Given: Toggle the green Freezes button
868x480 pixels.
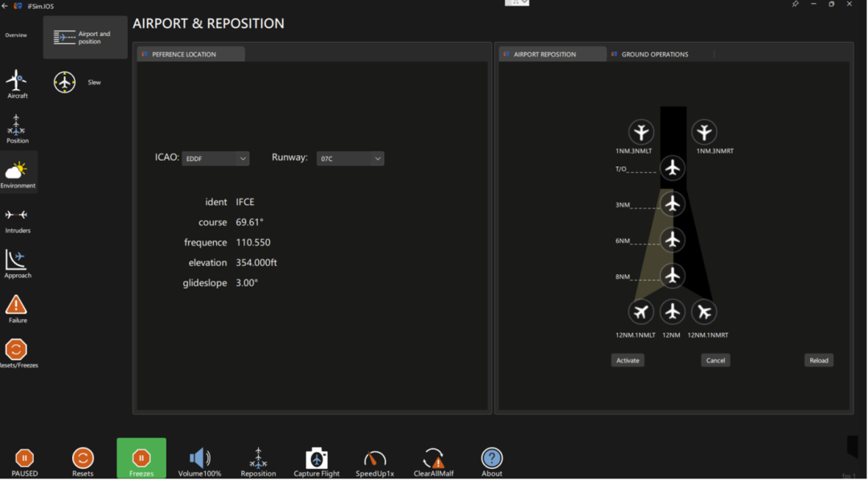Looking at the screenshot, I should coord(141,458).
